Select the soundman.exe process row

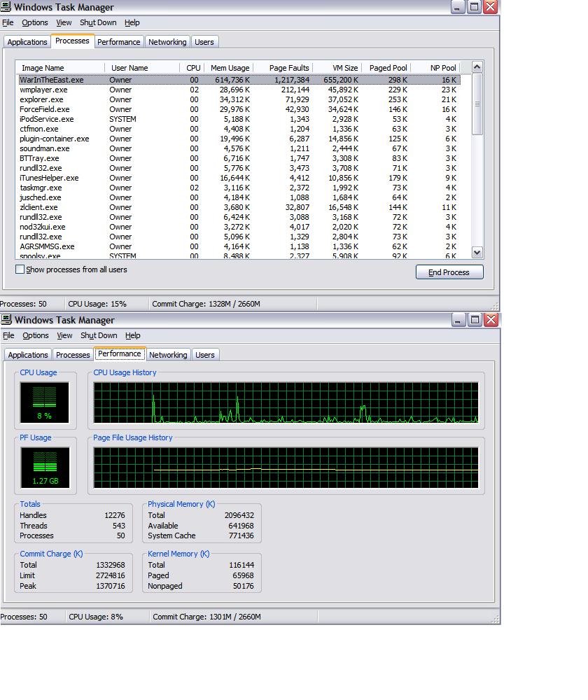click(239, 148)
